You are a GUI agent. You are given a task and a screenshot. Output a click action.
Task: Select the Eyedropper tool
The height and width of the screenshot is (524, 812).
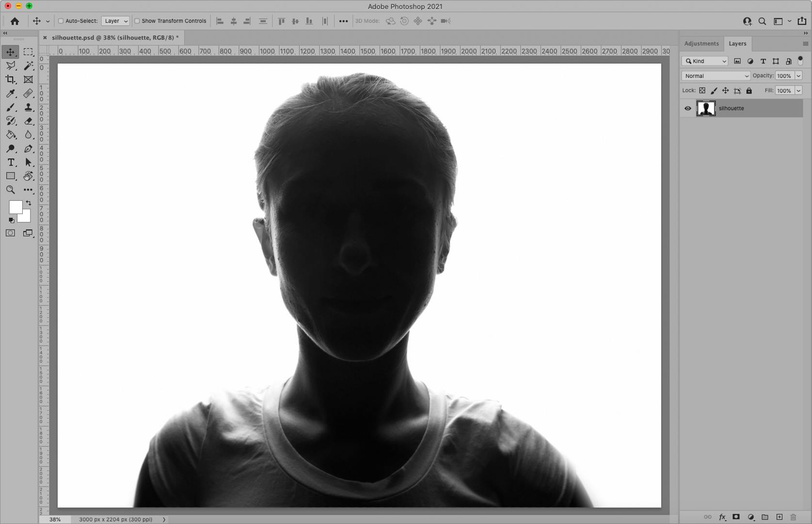click(11, 94)
